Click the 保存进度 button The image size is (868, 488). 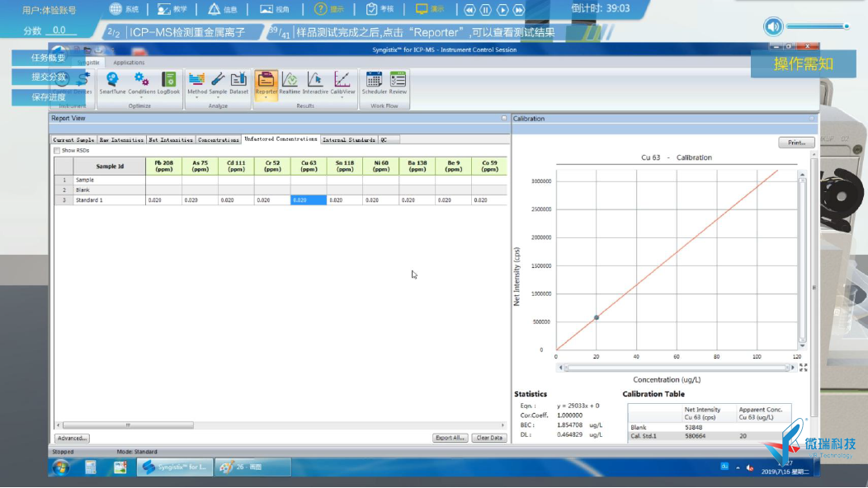(48, 96)
